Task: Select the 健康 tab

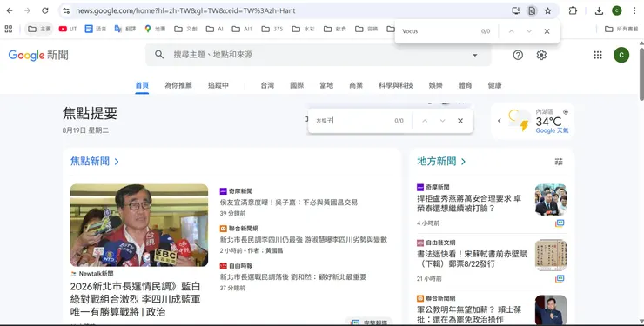Action: [x=494, y=85]
